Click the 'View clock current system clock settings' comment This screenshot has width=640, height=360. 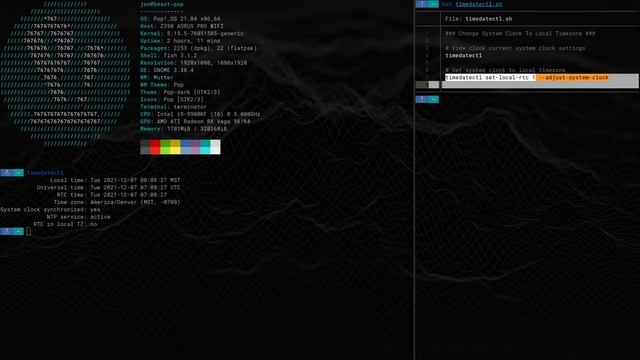(x=516, y=48)
